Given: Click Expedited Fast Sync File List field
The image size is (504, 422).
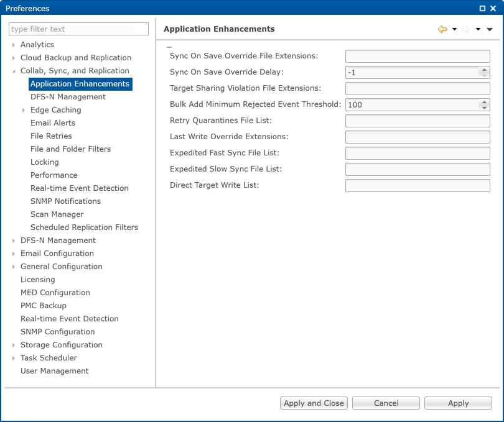Looking at the screenshot, I should click(x=418, y=153).
